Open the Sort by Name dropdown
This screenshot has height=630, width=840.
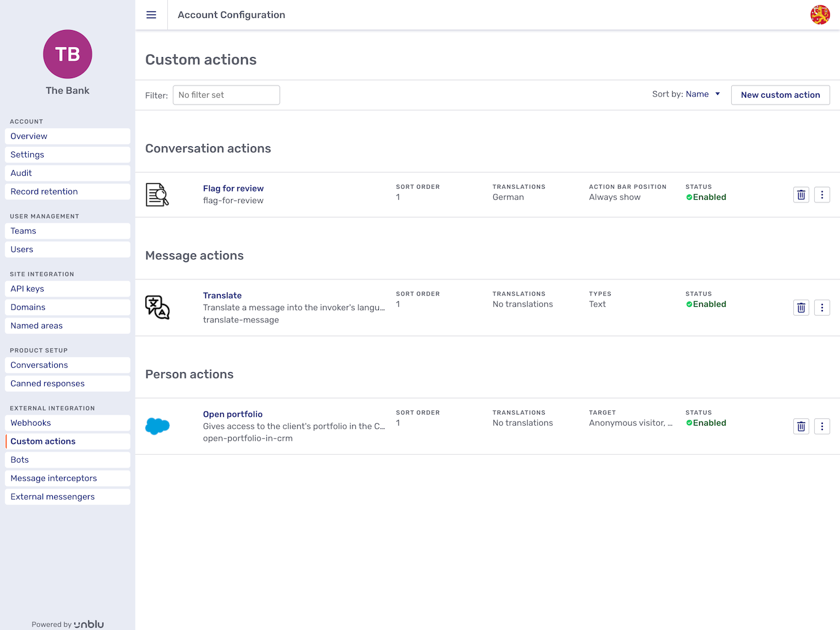pyautogui.click(x=702, y=94)
